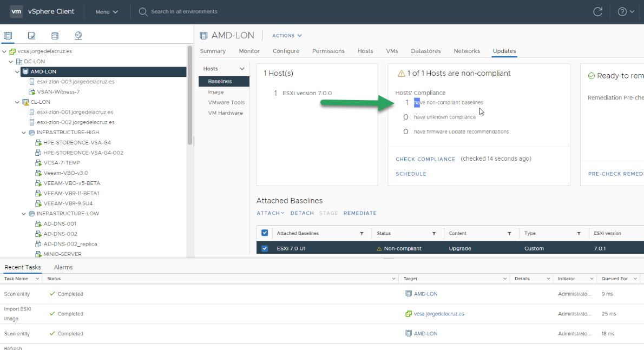Viewport: 644px width, 350px height.
Task: Click the search magnifier icon
Action: [x=142, y=11]
